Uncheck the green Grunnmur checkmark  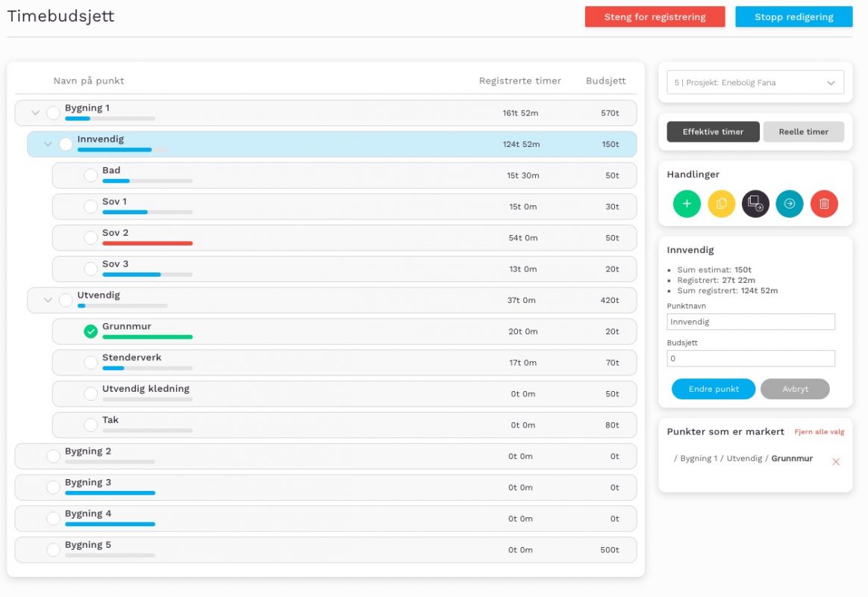coord(91,331)
